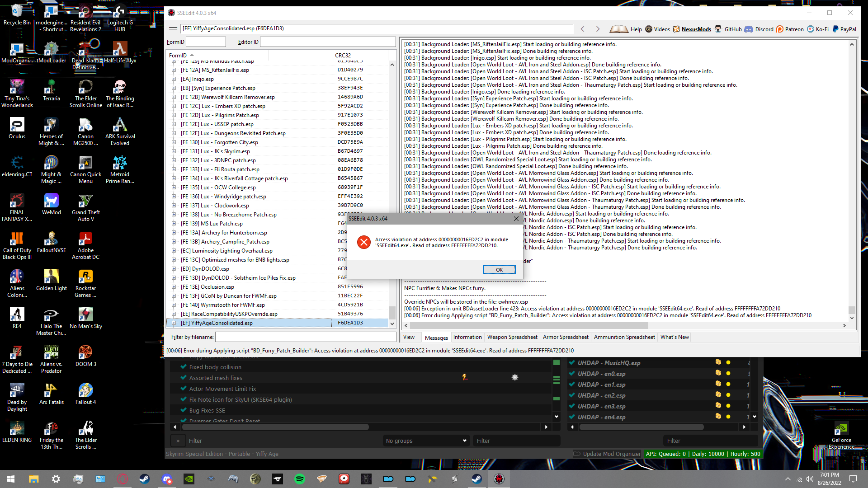Switch to the Messages tab
The image size is (868, 488).
[436, 338]
